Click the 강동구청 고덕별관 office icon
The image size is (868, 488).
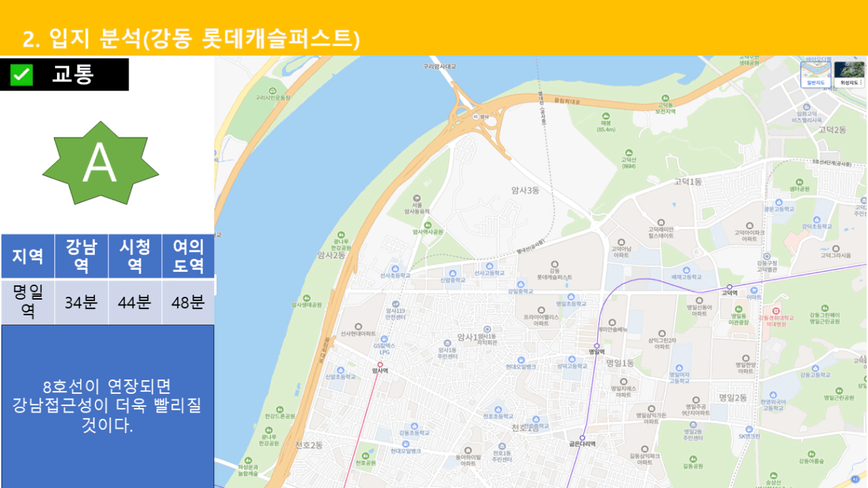(x=767, y=256)
